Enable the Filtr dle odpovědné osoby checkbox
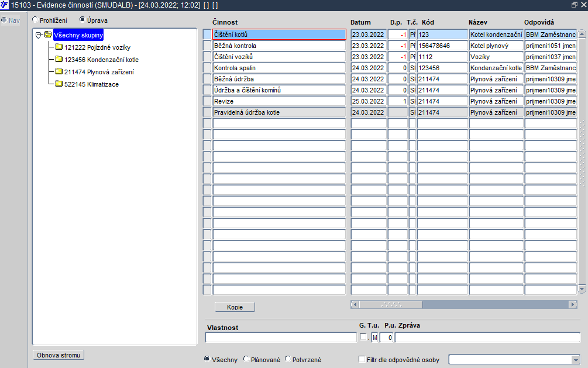The height and width of the screenshot is (368, 588). (362, 359)
